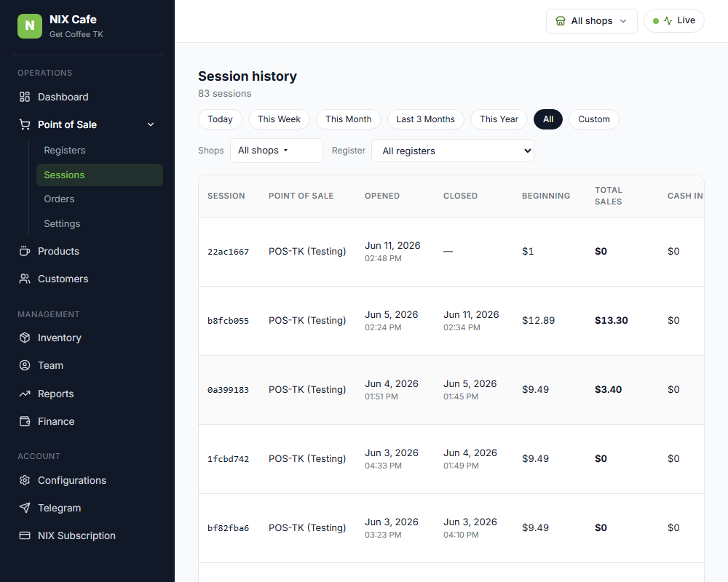Select Sessions in the sidebar
728x582 pixels.
(100, 175)
